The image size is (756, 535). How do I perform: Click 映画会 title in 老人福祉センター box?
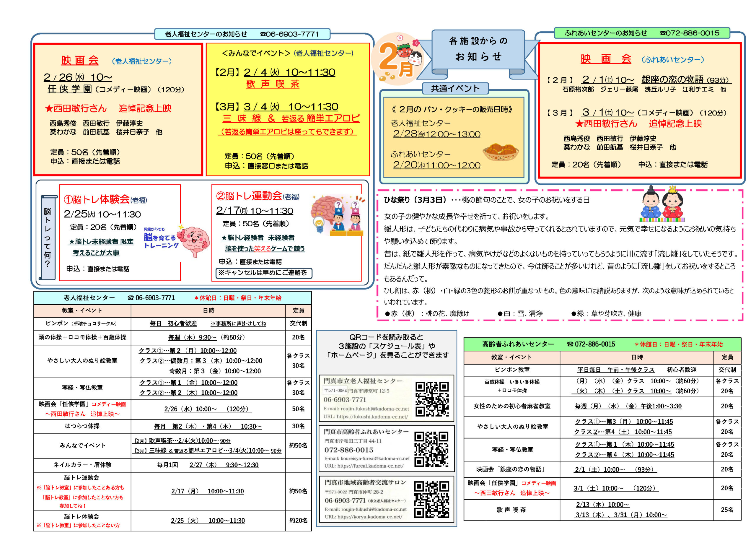point(80,60)
